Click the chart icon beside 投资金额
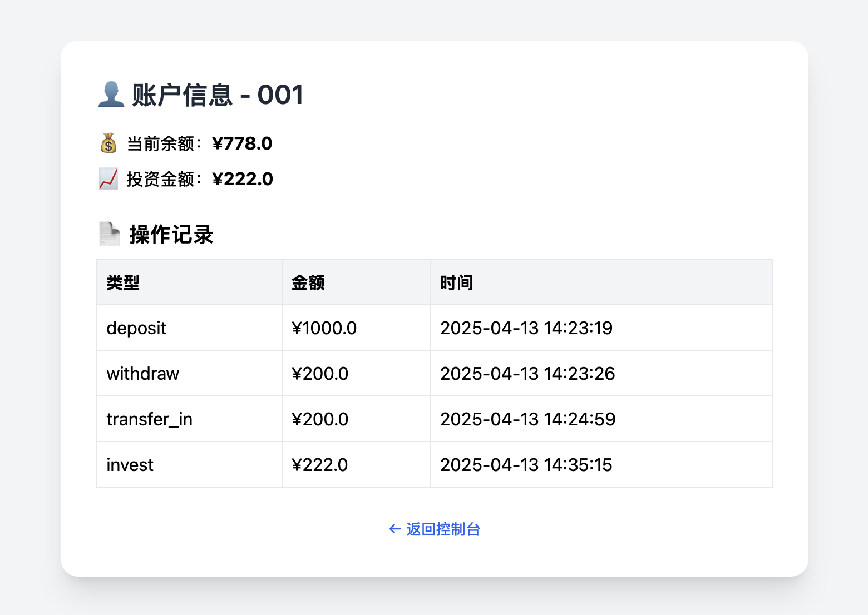868x615 pixels. pos(108,178)
